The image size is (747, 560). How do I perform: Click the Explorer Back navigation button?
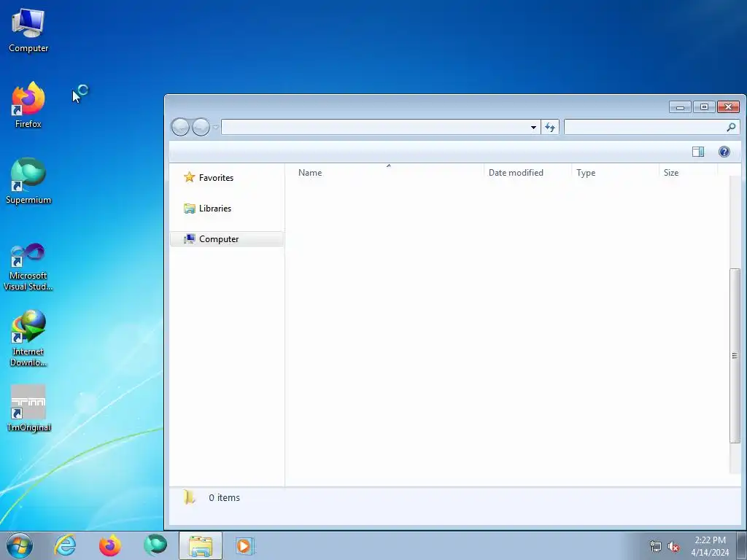[180, 127]
